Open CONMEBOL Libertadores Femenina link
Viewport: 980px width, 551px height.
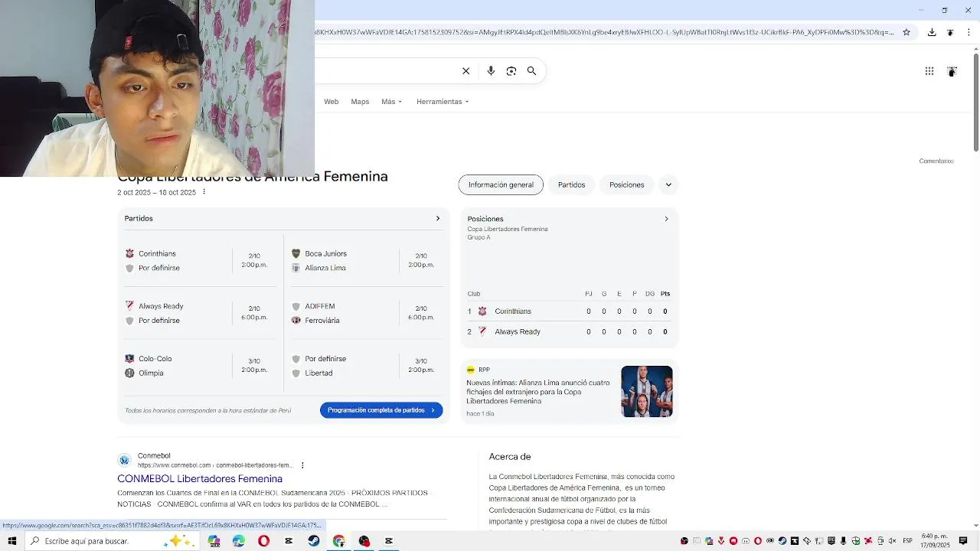[x=200, y=479]
